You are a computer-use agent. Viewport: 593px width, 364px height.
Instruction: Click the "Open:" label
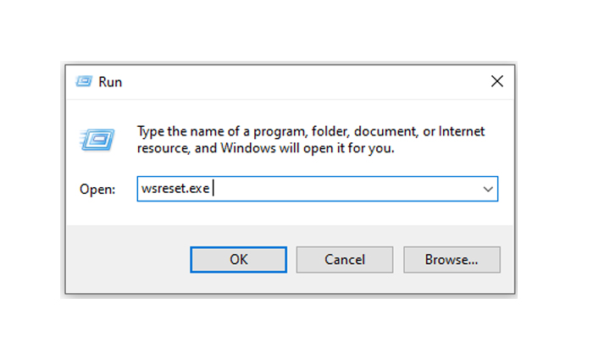tap(97, 190)
